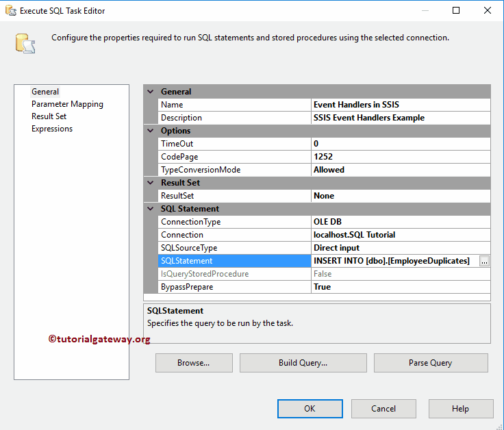Open SQLStatement ellipsis editor button

pyautogui.click(x=484, y=261)
